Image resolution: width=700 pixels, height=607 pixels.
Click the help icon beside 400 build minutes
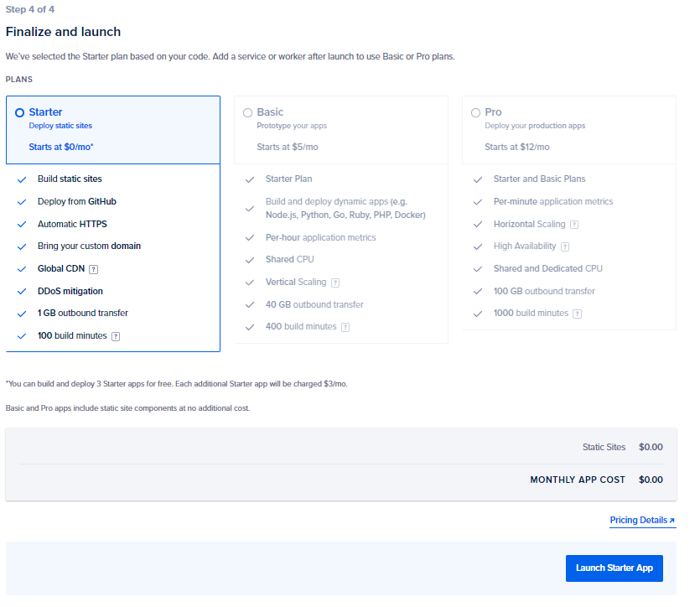(x=345, y=327)
